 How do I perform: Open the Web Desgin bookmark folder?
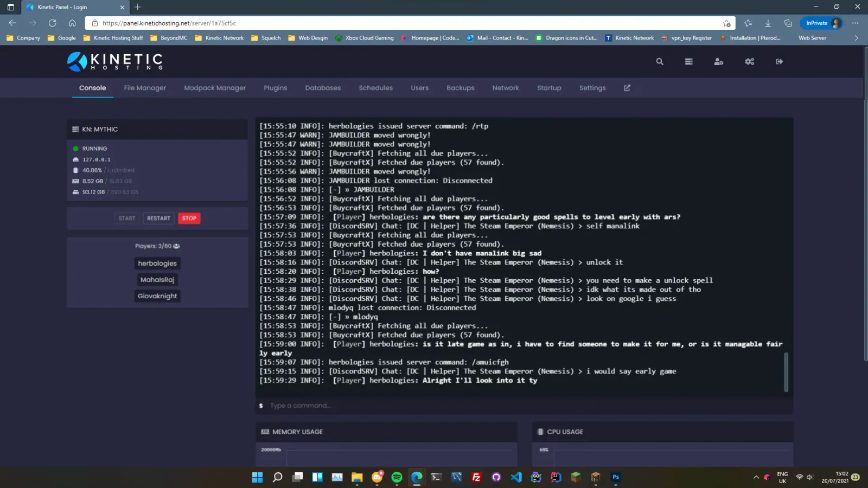[x=308, y=38]
